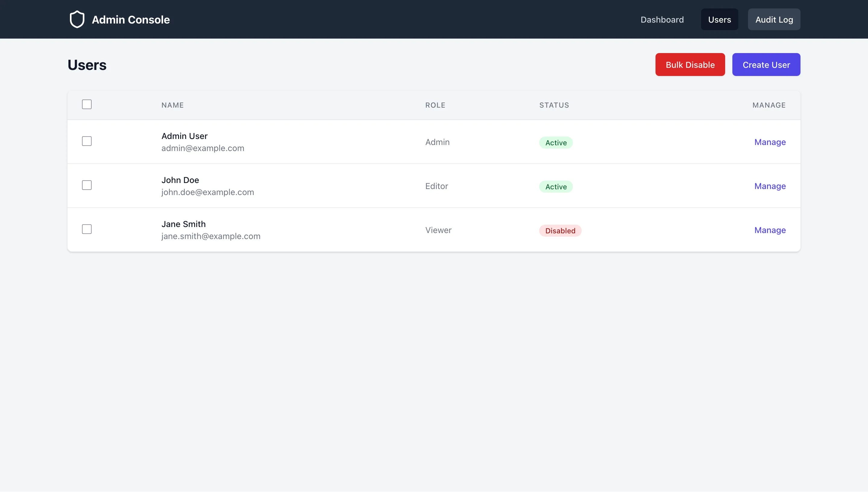Click the shield logo icon

[77, 19]
